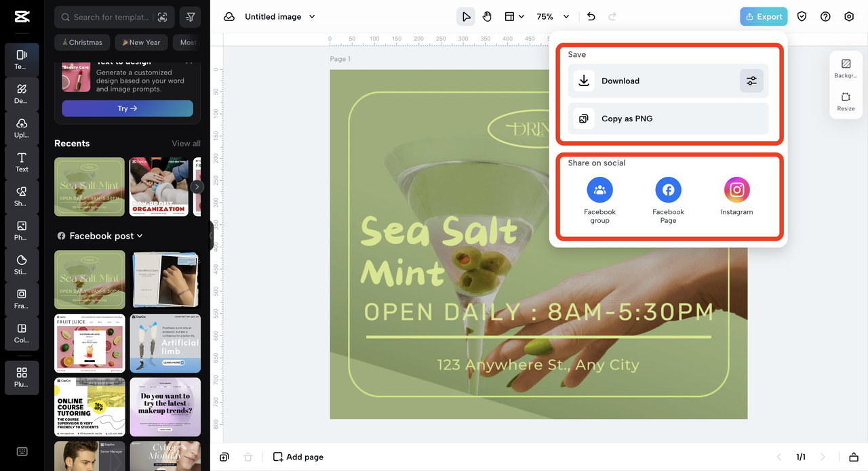Select the Artificial limb template thumbnail

[x=165, y=343]
